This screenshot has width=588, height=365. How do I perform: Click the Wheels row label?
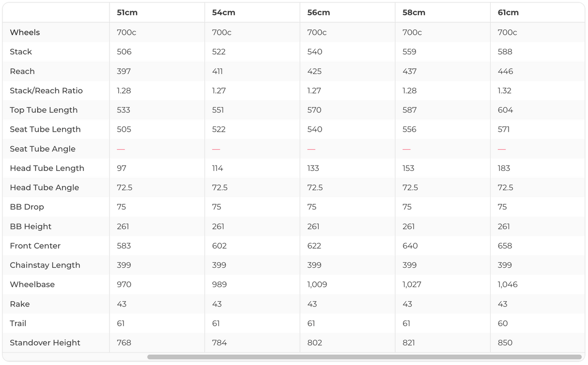[25, 32]
